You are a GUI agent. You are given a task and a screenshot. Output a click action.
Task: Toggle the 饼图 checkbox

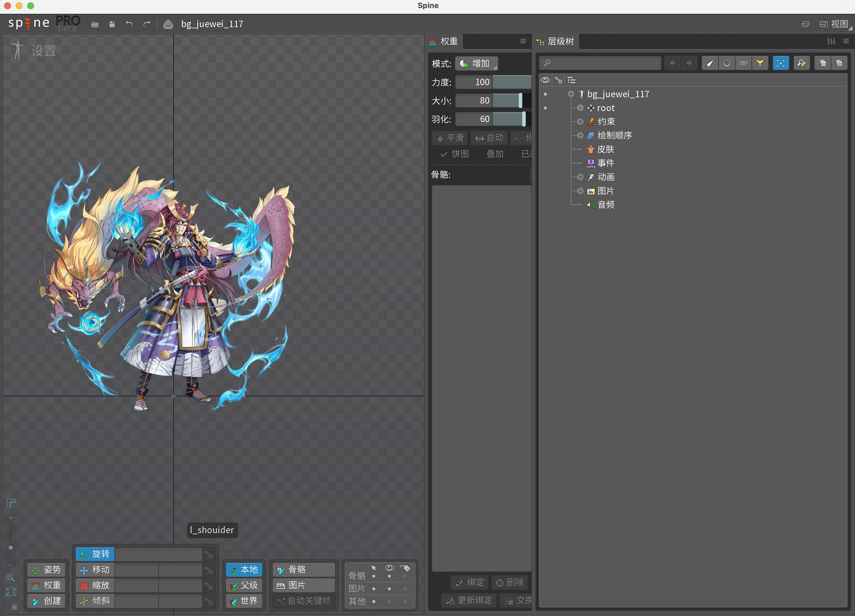point(444,154)
